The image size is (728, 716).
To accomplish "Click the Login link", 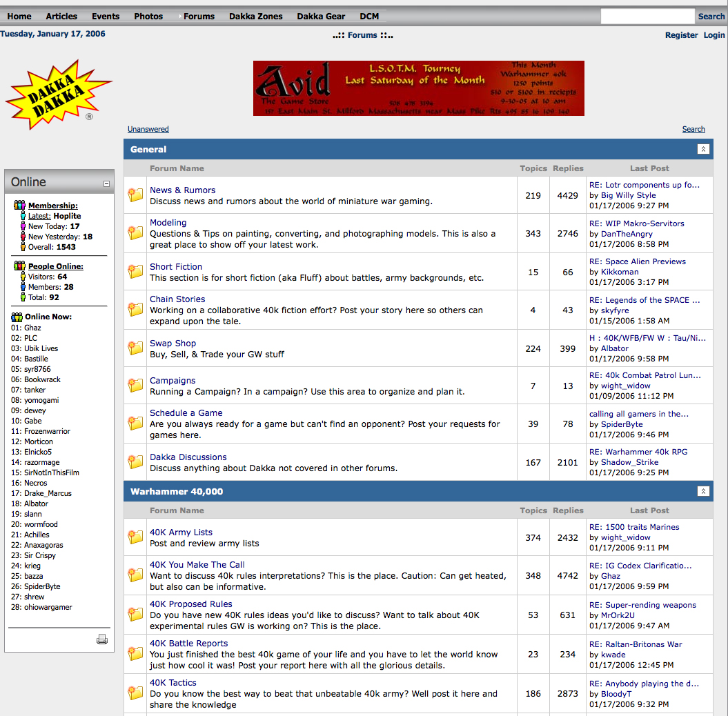I will click(714, 34).
